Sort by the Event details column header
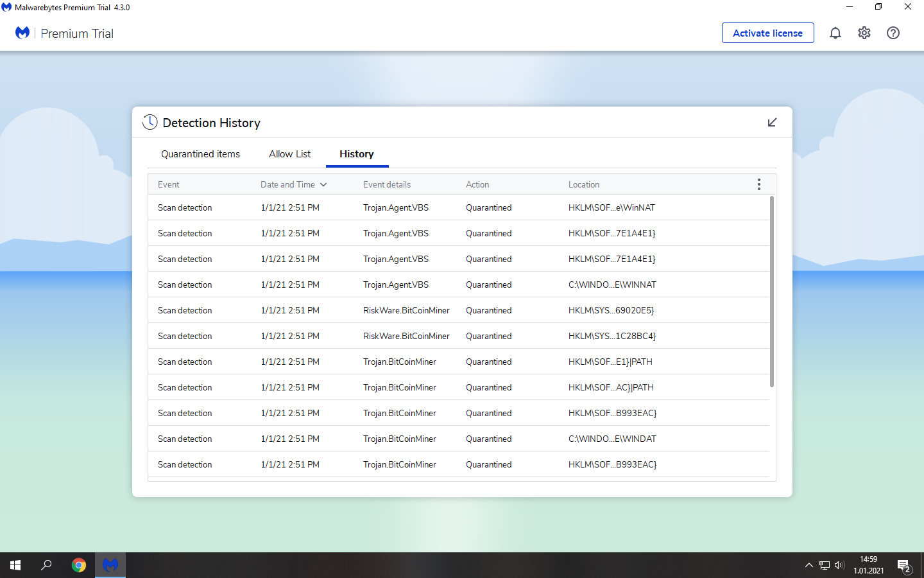 click(x=387, y=184)
